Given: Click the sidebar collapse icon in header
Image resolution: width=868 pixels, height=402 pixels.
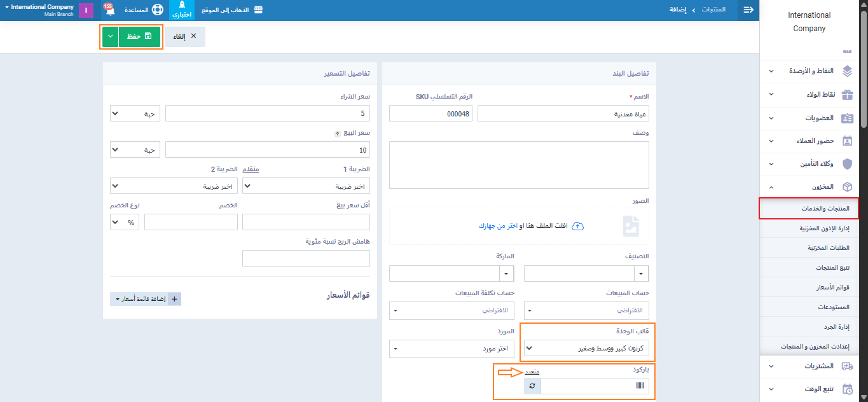Looking at the screenshot, I should 748,10.
